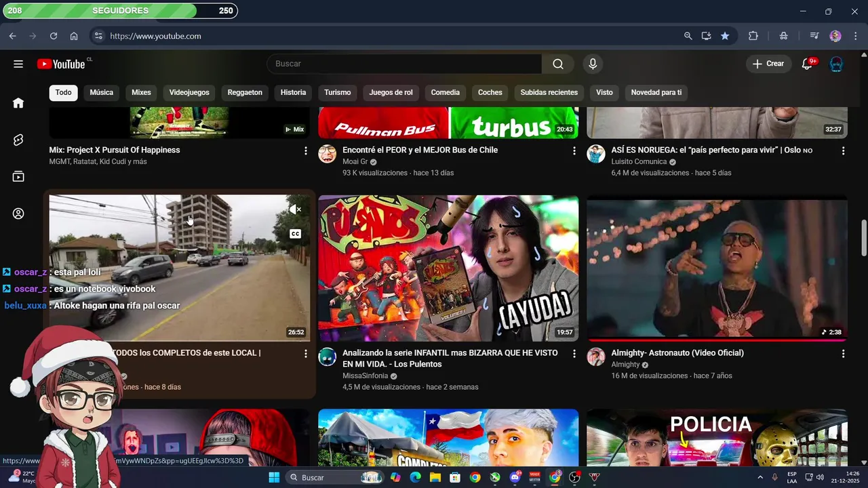Open the Windows Start menu
This screenshot has width=868, height=488.
pyautogui.click(x=274, y=477)
